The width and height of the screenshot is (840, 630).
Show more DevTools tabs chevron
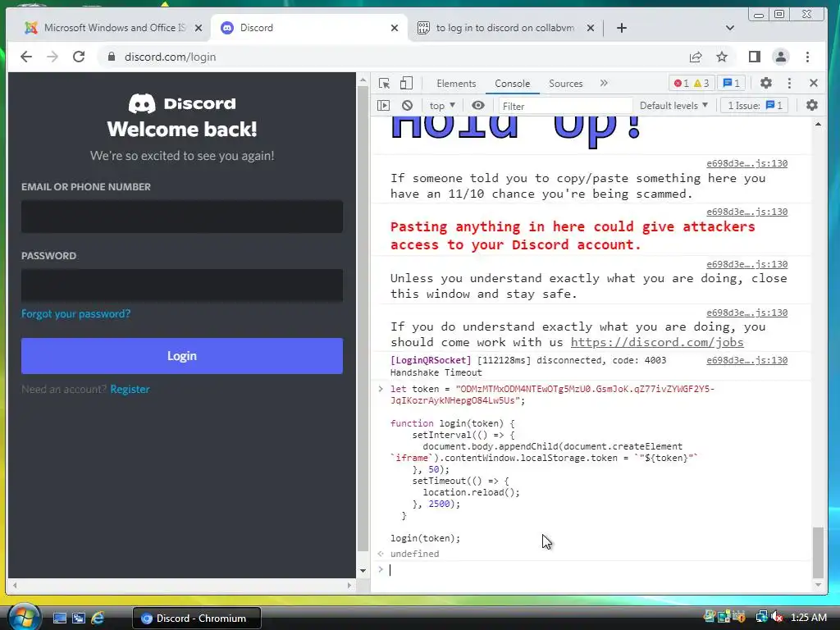[x=604, y=83]
